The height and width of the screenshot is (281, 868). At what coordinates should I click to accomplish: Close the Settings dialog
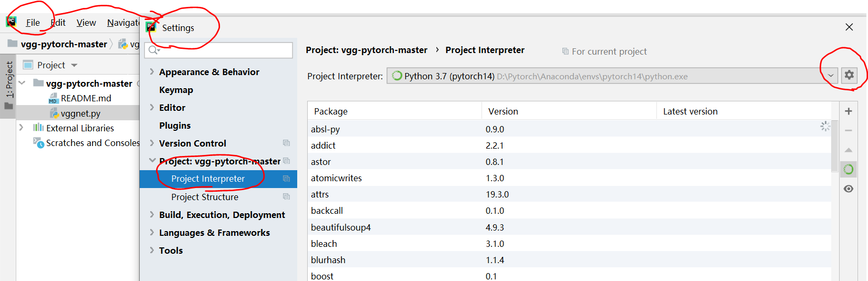849,27
